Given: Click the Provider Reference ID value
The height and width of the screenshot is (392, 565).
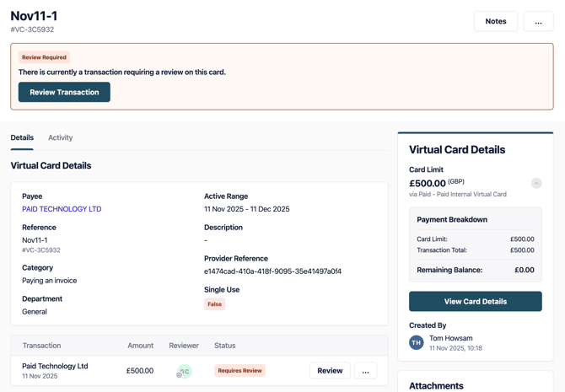Looking at the screenshot, I should click(x=272, y=271).
